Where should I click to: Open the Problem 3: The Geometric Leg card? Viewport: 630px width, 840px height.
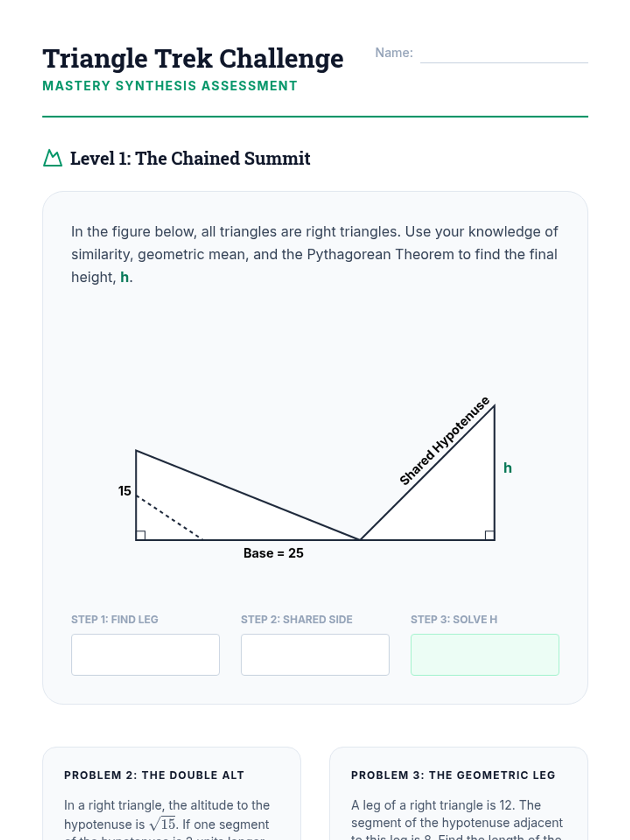click(x=458, y=793)
